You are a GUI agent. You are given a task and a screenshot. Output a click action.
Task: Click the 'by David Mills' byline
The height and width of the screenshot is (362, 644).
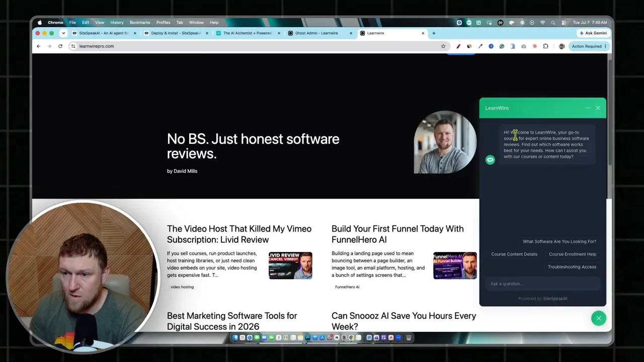pyautogui.click(x=182, y=171)
